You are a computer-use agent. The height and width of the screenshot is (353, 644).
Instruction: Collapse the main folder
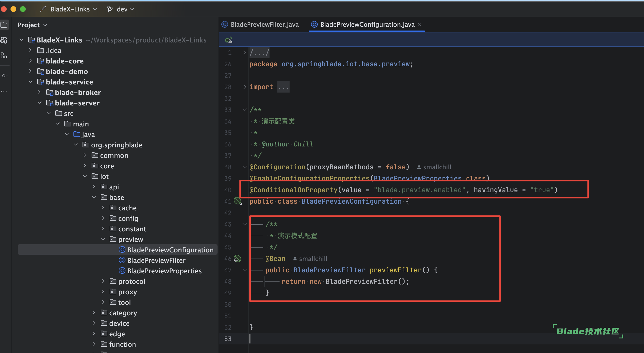point(58,124)
